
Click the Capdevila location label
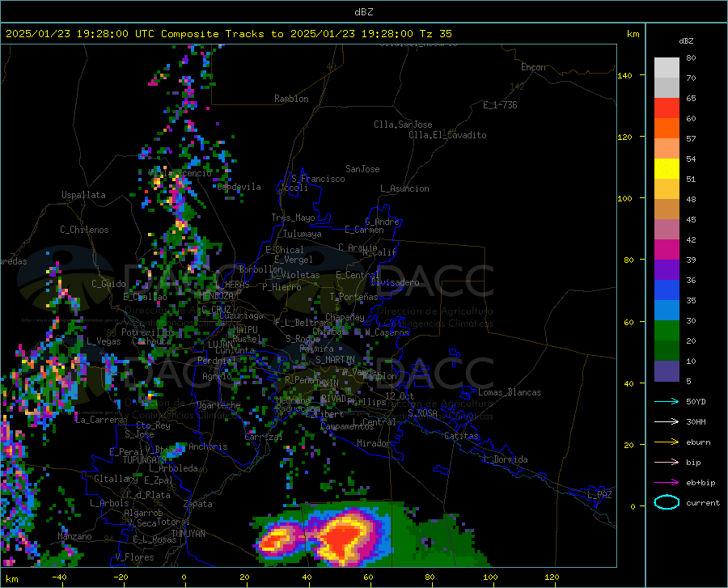239,187
